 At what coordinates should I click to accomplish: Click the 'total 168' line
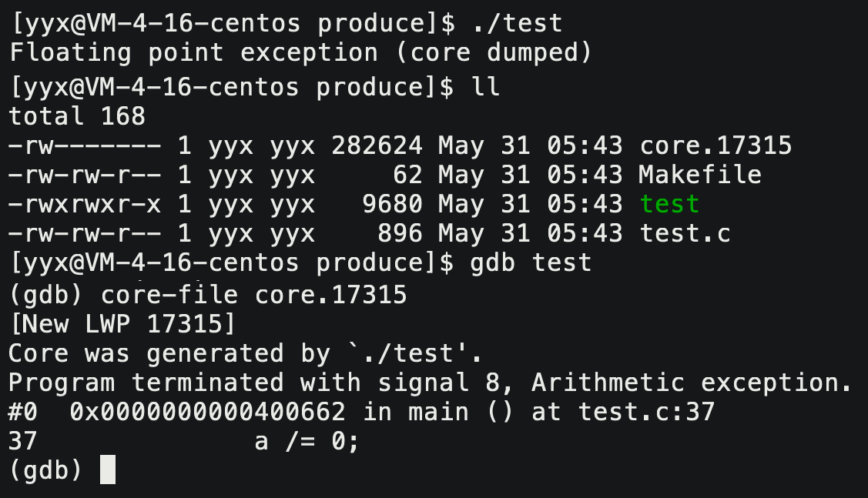[x=77, y=115]
